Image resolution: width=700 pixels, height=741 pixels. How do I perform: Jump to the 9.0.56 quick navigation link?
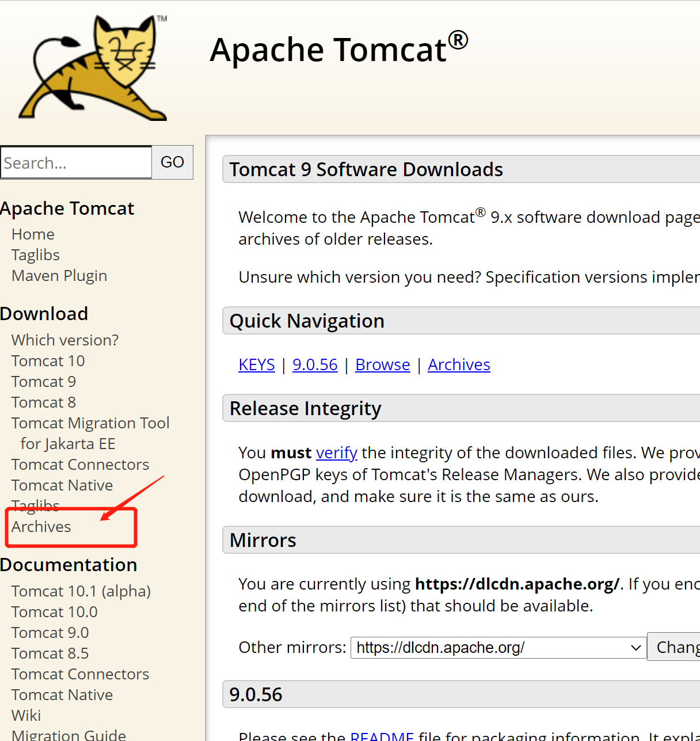pyautogui.click(x=315, y=365)
